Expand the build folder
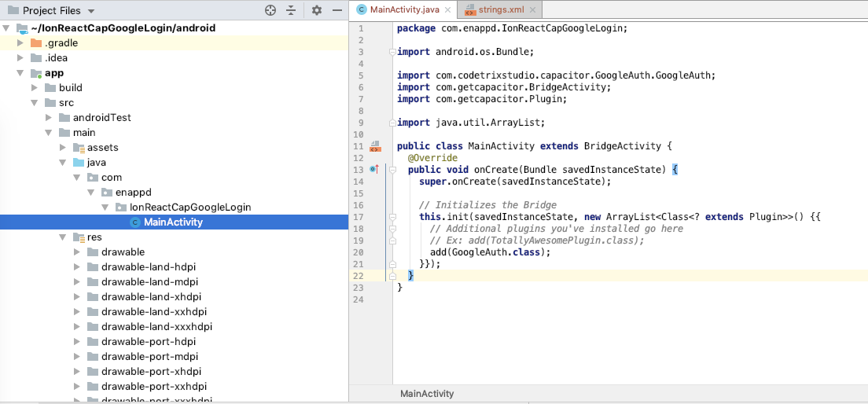The width and height of the screenshot is (868, 404). (x=35, y=88)
